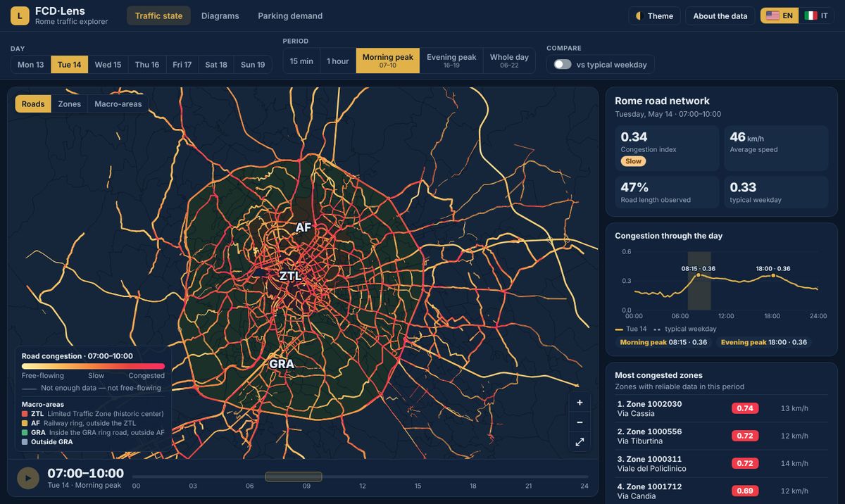The height and width of the screenshot is (504, 845).
Task: Choose Evening peak period
Action: (x=451, y=61)
